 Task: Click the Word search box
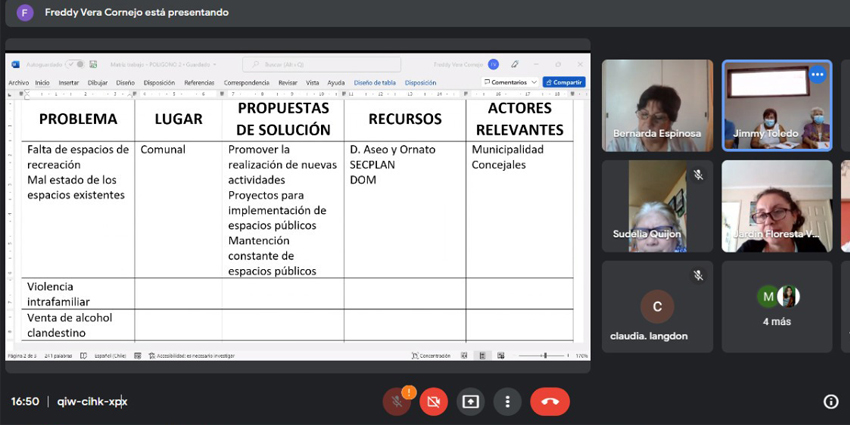point(320,64)
